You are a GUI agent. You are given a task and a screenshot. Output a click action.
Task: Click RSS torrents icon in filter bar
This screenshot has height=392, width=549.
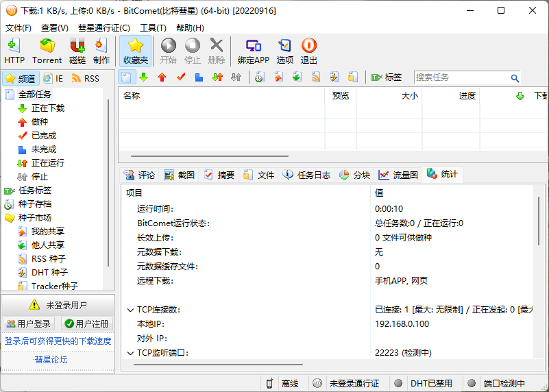316,77
